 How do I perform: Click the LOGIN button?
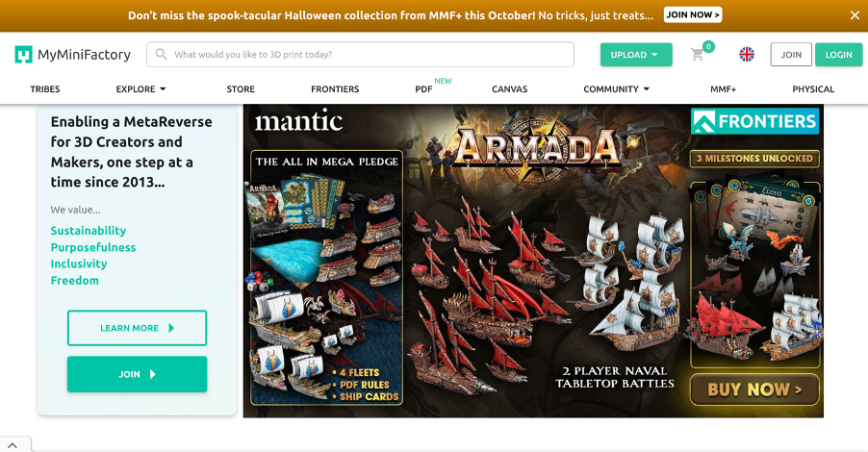pyautogui.click(x=838, y=55)
